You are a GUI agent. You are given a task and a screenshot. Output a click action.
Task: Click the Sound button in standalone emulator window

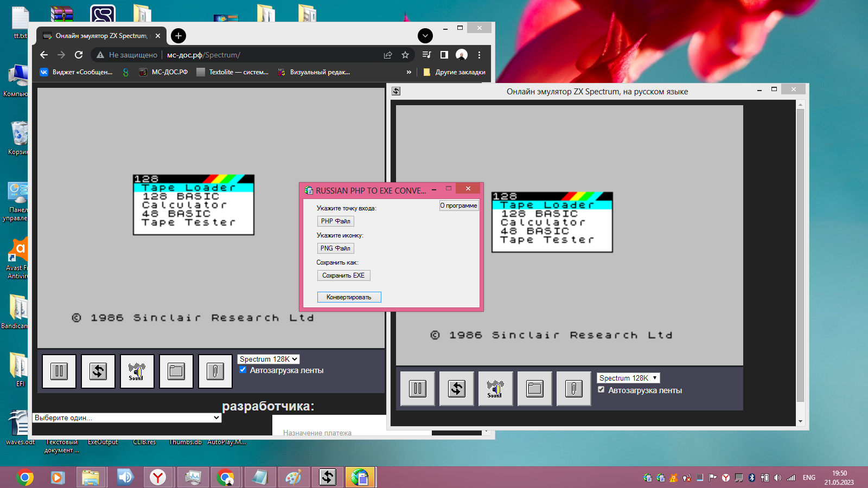click(x=496, y=389)
